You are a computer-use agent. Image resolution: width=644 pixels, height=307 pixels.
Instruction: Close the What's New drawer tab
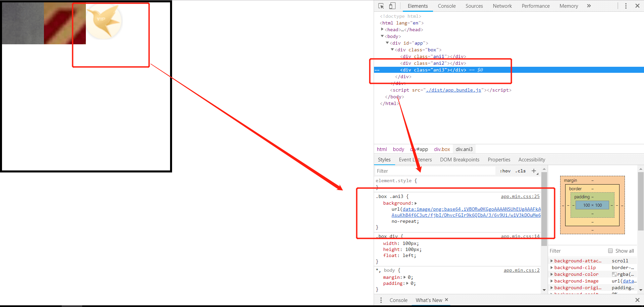[x=446, y=300]
